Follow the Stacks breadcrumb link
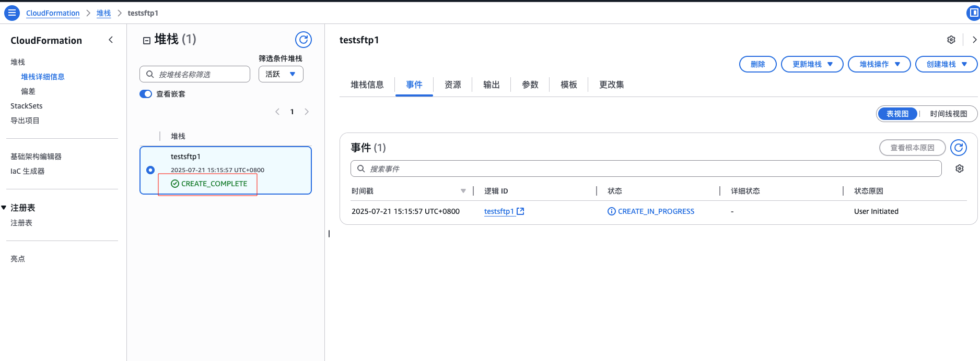 pyautogui.click(x=103, y=13)
